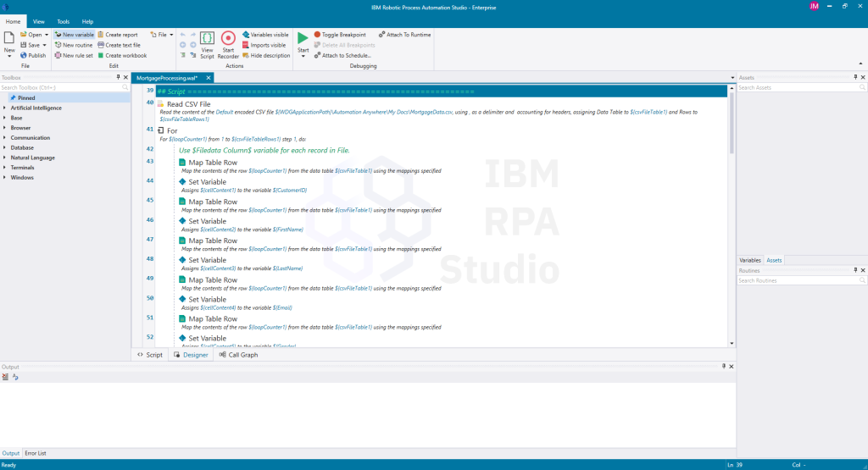Click Create report in Edit group
The width and height of the screenshot is (868, 470).
coord(117,34)
